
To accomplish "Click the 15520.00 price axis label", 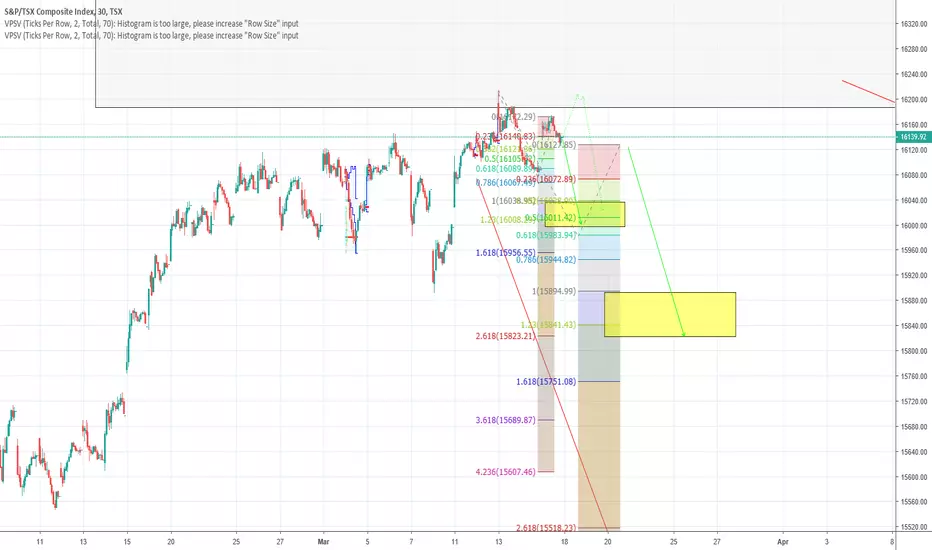I will (x=914, y=527).
